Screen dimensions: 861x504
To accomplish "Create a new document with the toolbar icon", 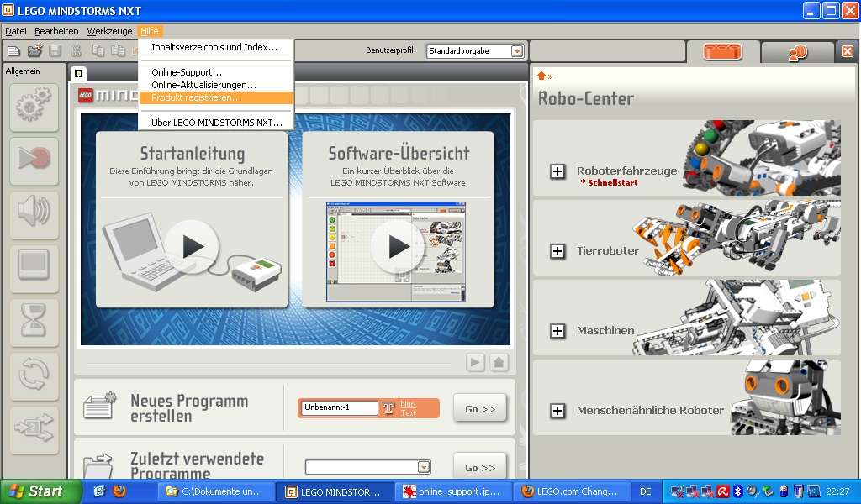I will [x=12, y=50].
